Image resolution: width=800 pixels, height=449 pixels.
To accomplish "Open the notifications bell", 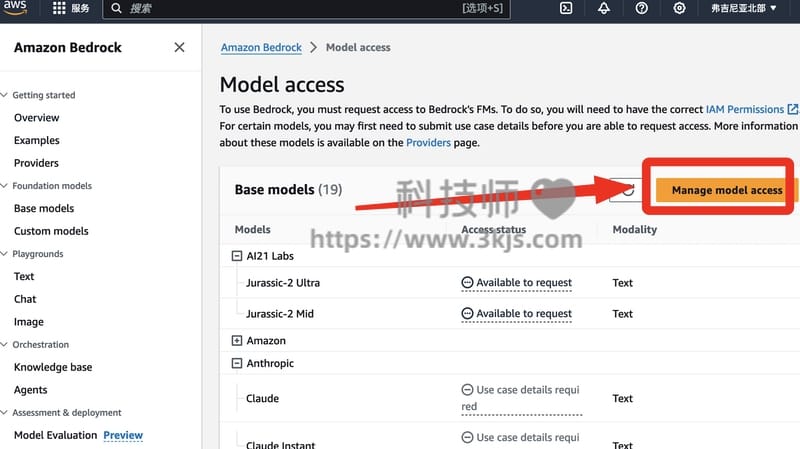I will point(604,8).
